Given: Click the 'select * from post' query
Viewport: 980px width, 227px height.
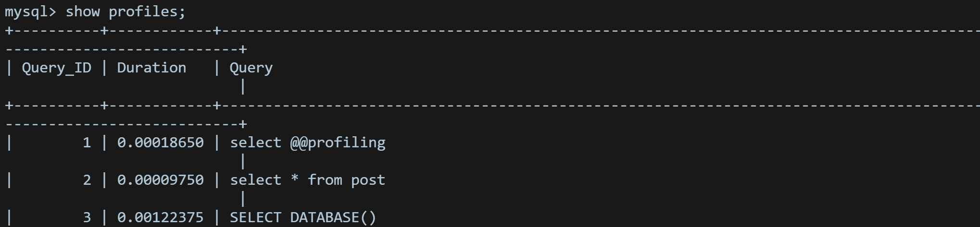Looking at the screenshot, I should (308, 180).
